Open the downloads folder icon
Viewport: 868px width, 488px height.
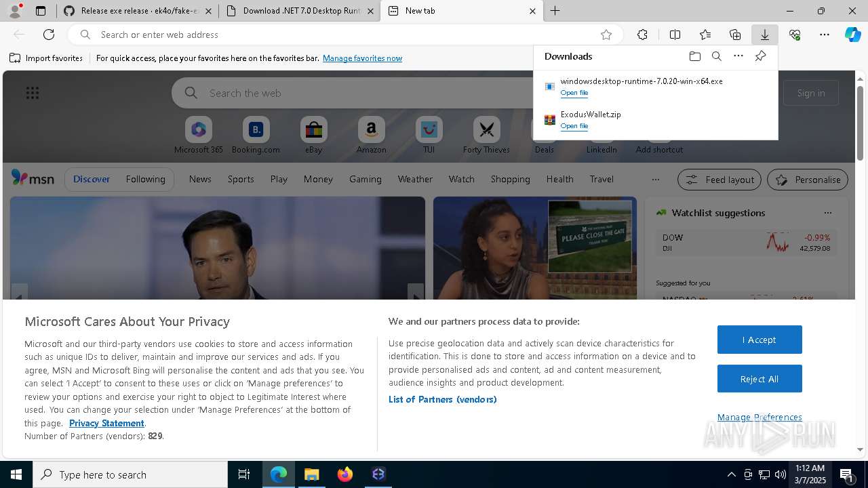(694, 56)
